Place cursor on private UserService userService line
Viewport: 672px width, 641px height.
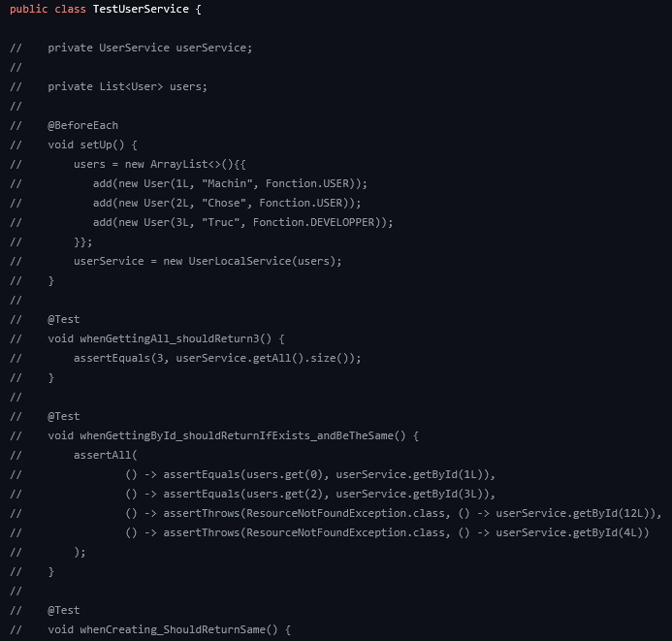click(x=149, y=48)
